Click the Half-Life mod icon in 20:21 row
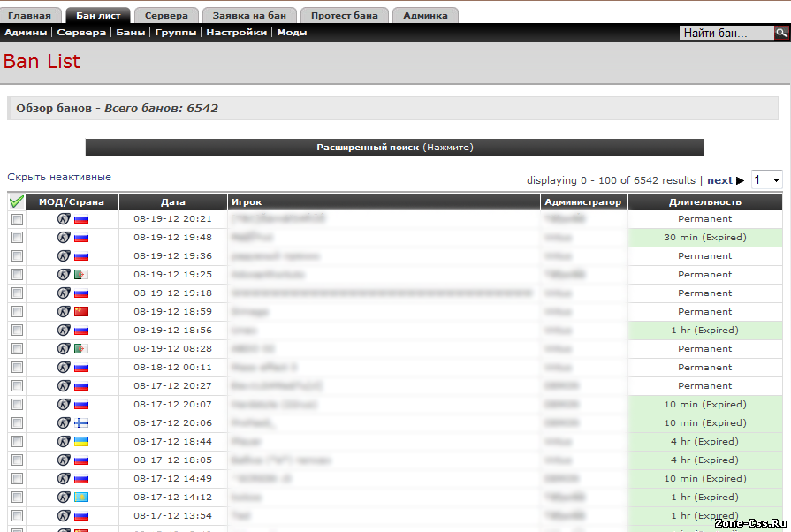The height and width of the screenshot is (532, 791). click(x=64, y=219)
